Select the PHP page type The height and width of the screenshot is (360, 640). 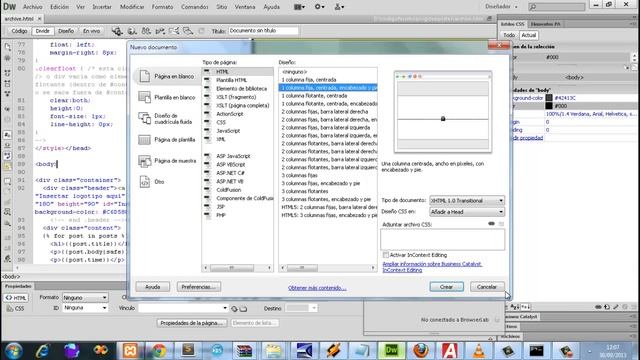[x=221, y=215]
